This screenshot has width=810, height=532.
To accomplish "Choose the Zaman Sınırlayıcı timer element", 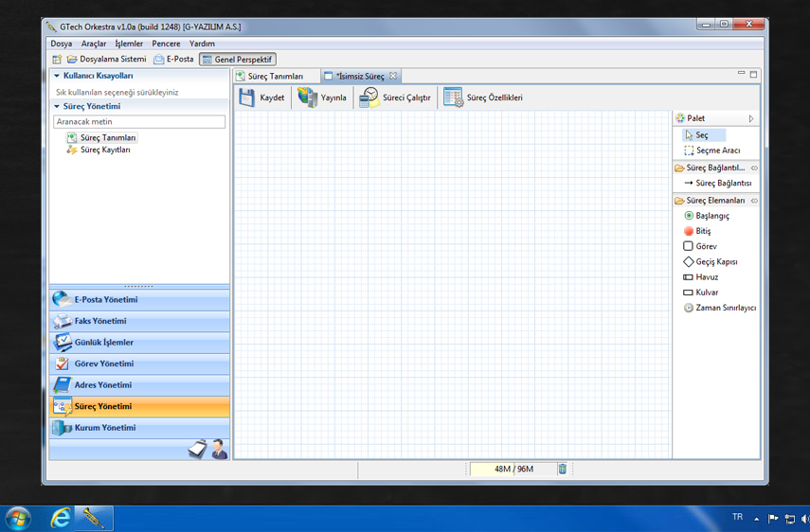I will click(720, 308).
